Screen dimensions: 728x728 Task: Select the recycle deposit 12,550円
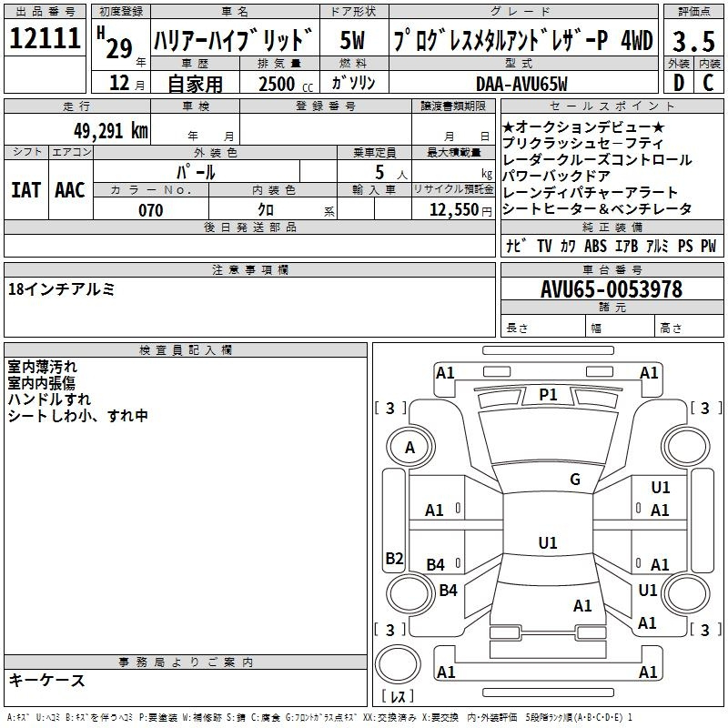pos(460,210)
